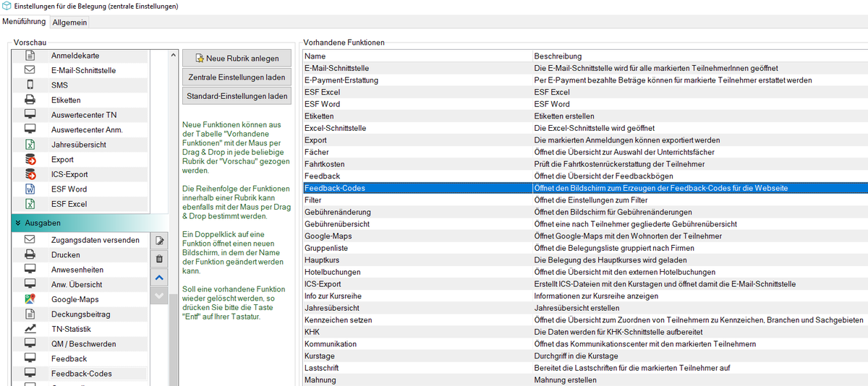This screenshot has width=868, height=386.
Task: Click the Export database icon
Action: 30,159
